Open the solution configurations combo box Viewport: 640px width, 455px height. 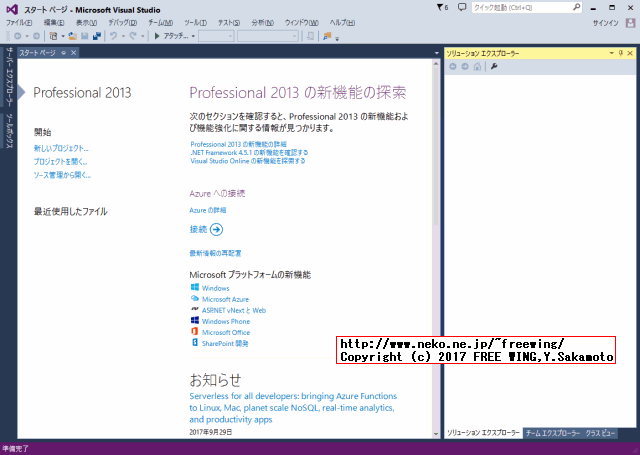click(216, 36)
